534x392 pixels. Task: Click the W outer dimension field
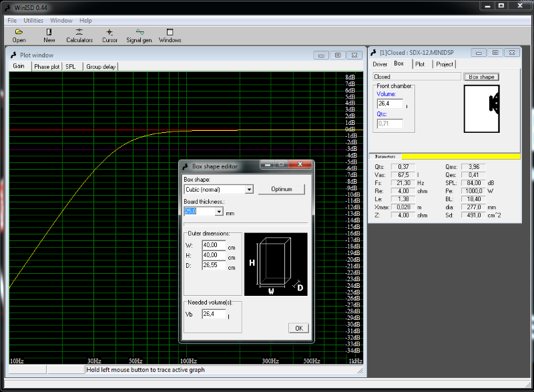[214, 245]
